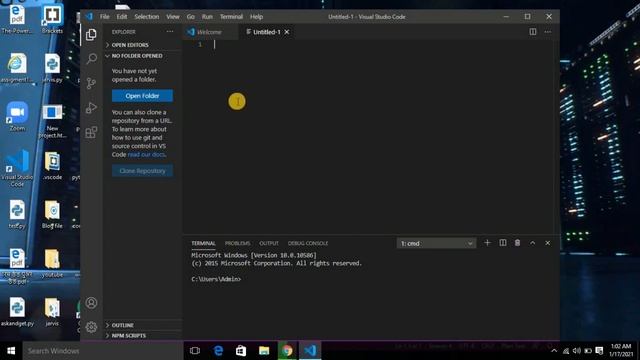
Task: Open the Accounts menu icon
Action: tap(91, 303)
